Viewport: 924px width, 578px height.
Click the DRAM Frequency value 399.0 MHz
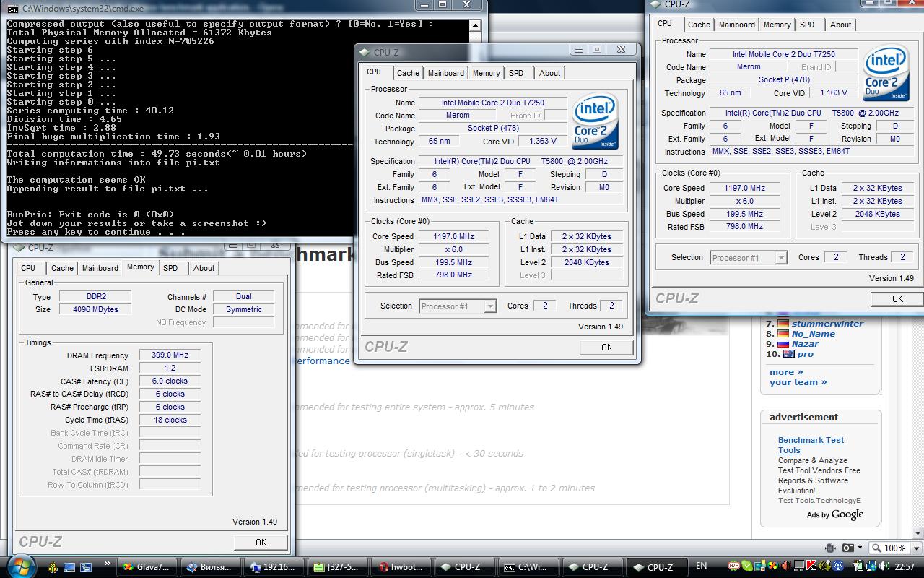pyautogui.click(x=170, y=355)
